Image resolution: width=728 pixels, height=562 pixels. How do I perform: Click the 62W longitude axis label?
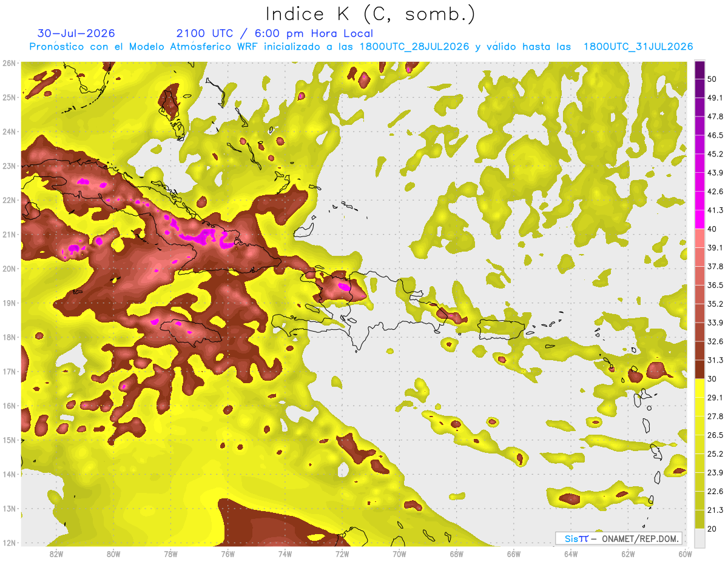click(x=628, y=554)
